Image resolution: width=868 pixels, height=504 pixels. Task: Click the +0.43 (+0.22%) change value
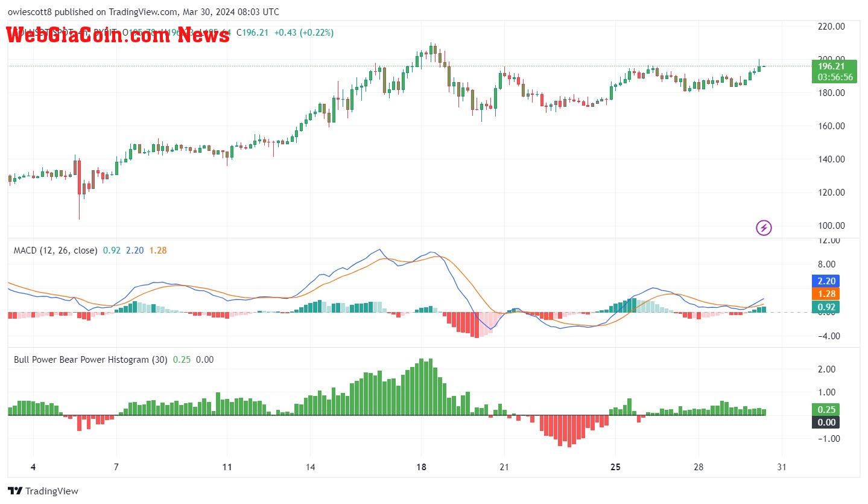(303, 32)
